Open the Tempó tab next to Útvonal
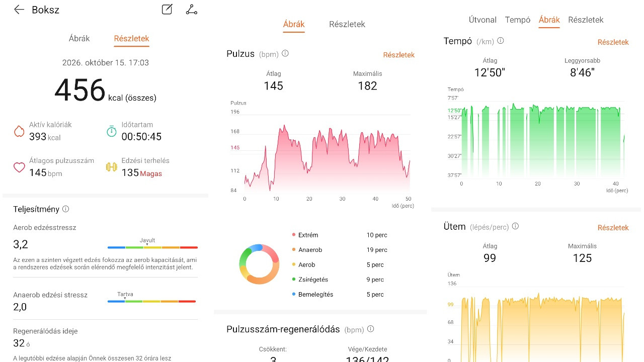 [x=518, y=20]
